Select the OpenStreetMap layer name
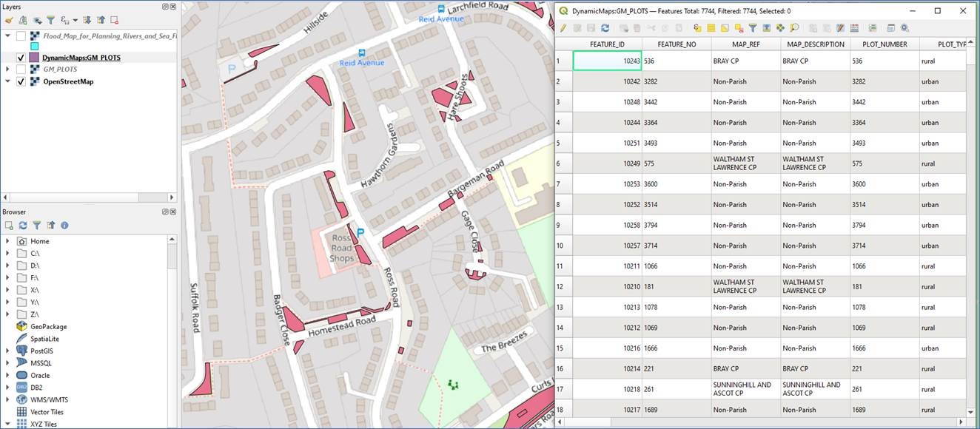Screen dimensions: 980x429 tap(68, 81)
